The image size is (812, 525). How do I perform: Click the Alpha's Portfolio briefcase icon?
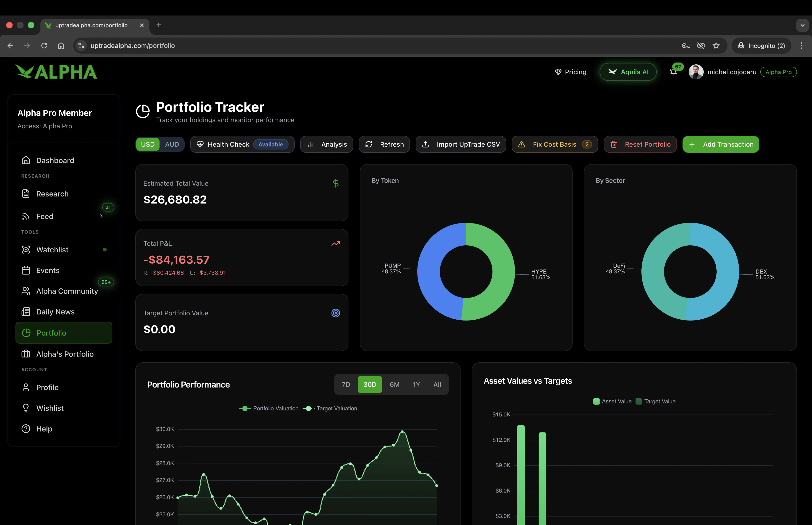[x=26, y=354]
